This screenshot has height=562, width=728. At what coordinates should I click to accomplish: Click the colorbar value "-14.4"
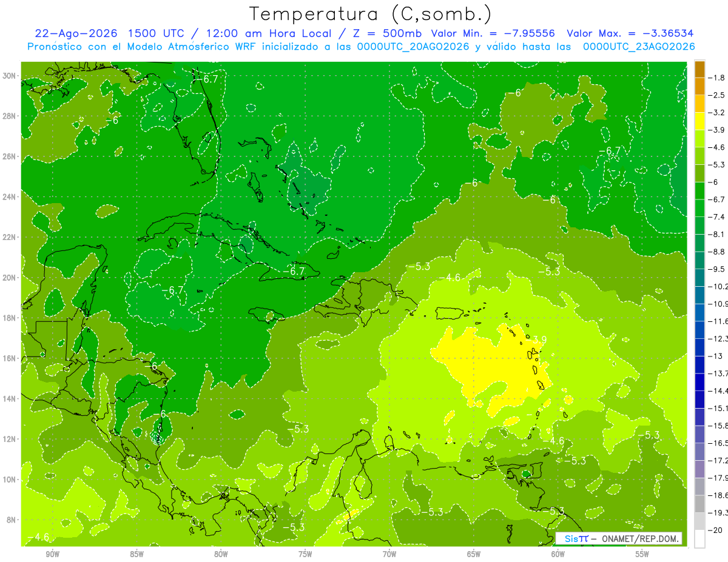tap(718, 390)
